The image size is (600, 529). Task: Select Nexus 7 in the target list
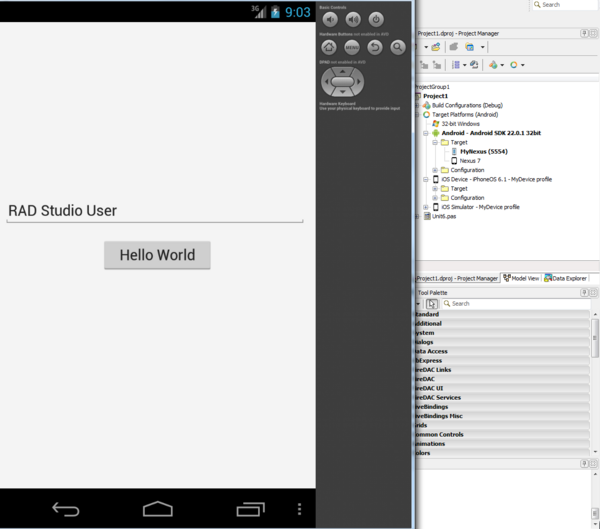[470, 160]
